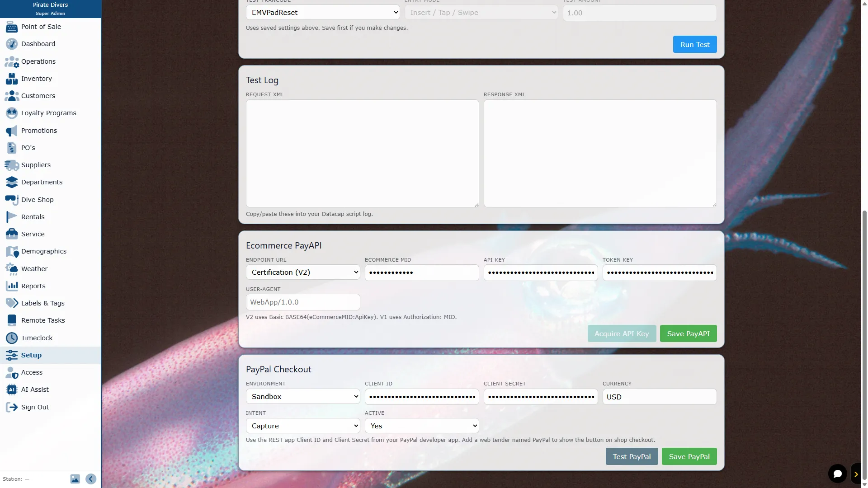Click the Rentals flag icon

pos(12,217)
